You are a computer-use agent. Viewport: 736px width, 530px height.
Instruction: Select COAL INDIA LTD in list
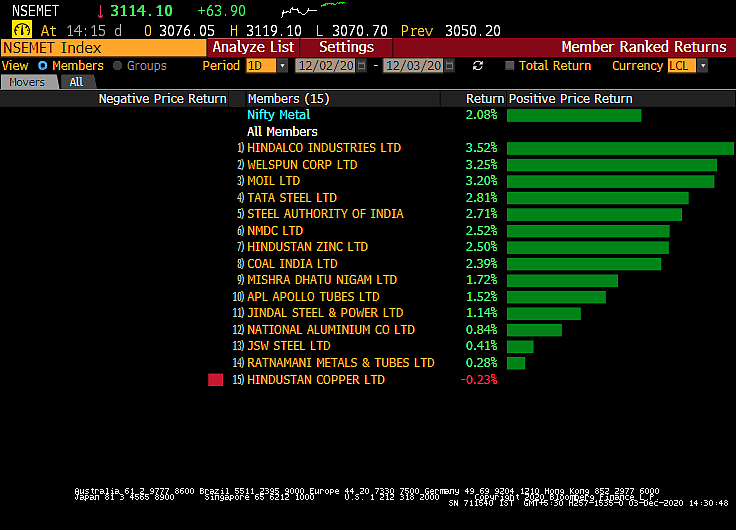292,264
